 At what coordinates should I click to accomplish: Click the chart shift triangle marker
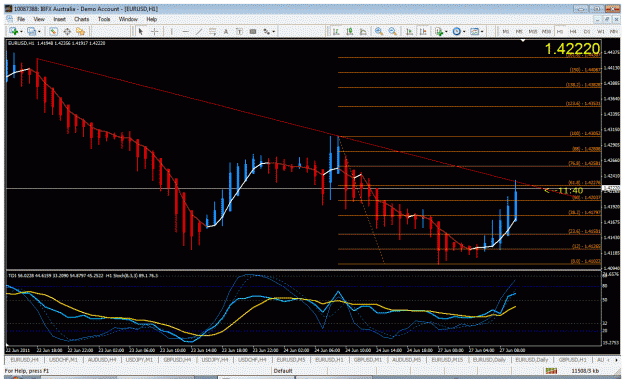pos(523,40)
